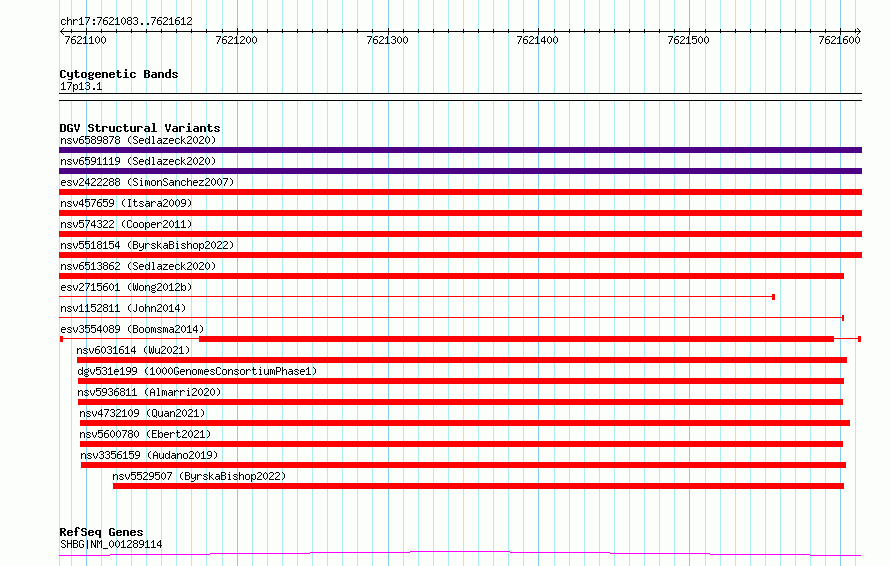The width and height of the screenshot is (890, 566).
Task: Click the RefSeq Genes track title
Action: tap(101, 532)
